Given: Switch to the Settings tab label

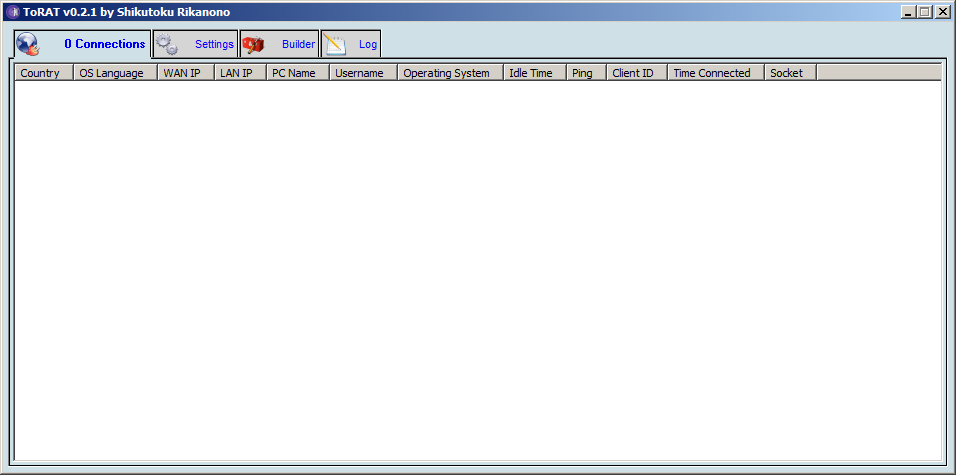Looking at the screenshot, I should tap(214, 44).
